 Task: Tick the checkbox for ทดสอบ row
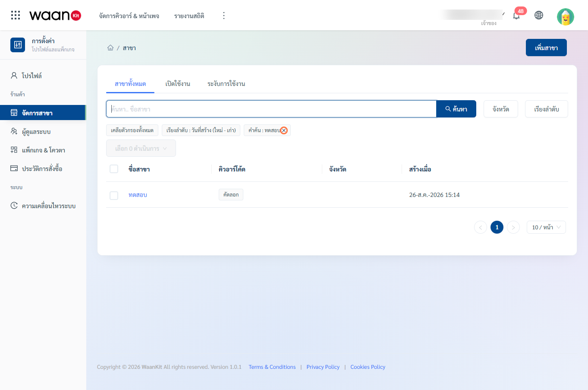click(114, 195)
